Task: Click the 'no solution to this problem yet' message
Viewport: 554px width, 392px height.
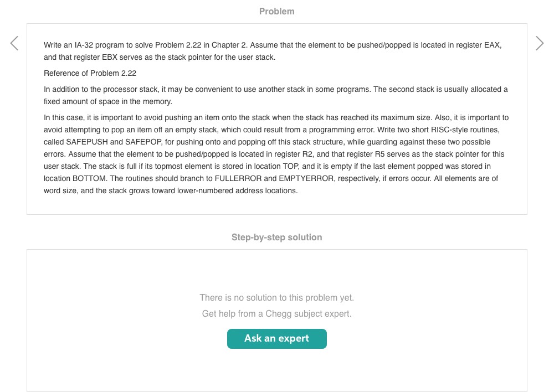Action: point(277,298)
